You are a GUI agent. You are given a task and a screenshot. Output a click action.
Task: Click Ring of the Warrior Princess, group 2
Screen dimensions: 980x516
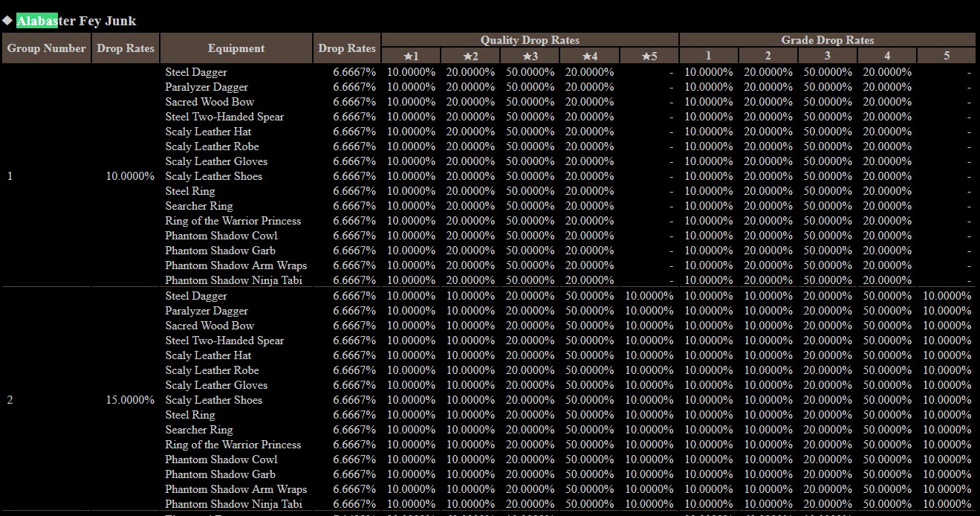pos(233,445)
